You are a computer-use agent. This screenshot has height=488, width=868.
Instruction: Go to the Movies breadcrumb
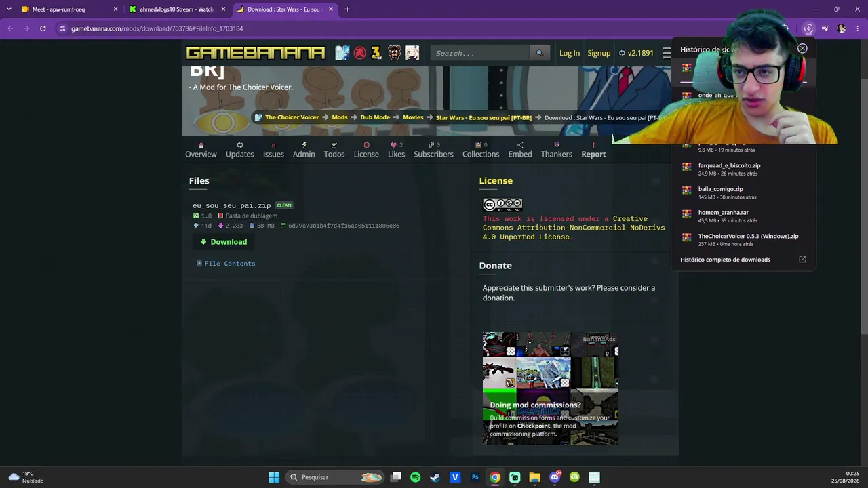(413, 117)
